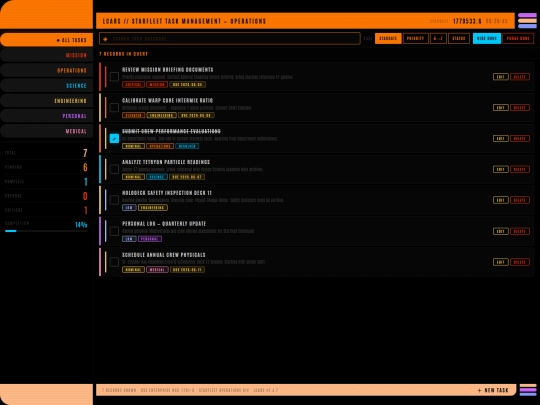Click the Elevated tag on Calibrate Warp Core
The width and height of the screenshot is (540, 405).
point(133,115)
